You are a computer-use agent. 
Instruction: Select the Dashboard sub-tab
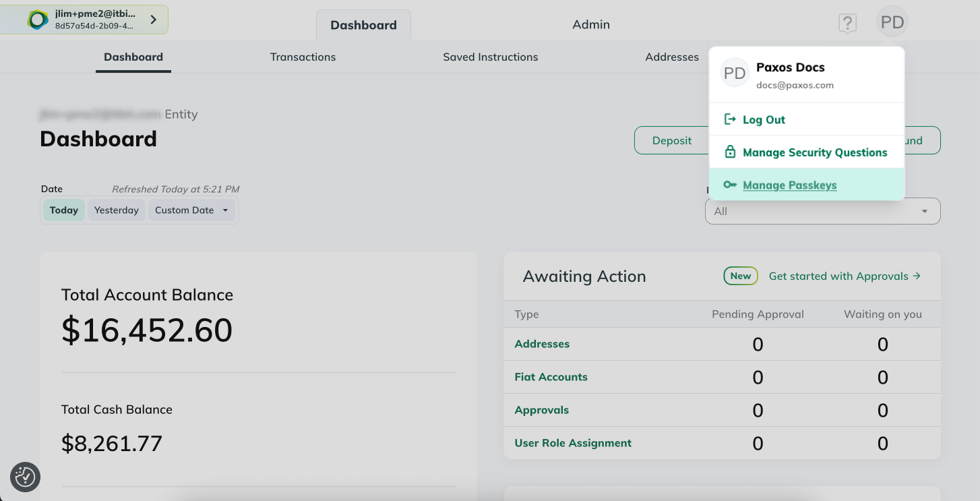[133, 57]
